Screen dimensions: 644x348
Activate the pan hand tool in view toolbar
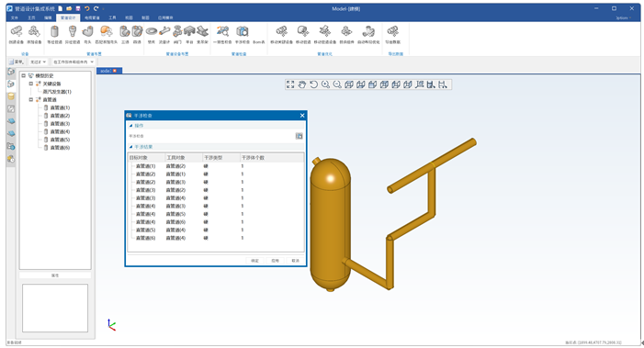pyautogui.click(x=302, y=84)
